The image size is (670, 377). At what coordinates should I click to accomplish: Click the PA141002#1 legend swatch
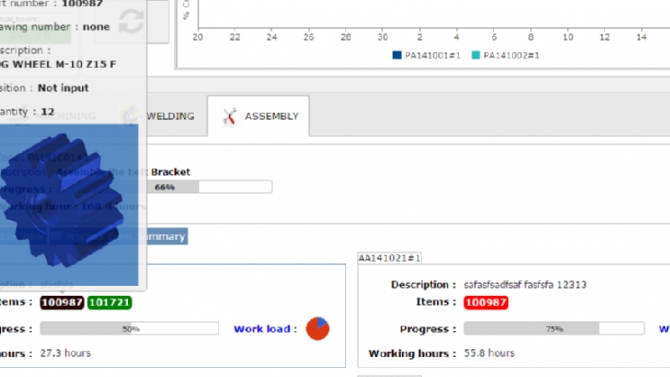point(476,55)
